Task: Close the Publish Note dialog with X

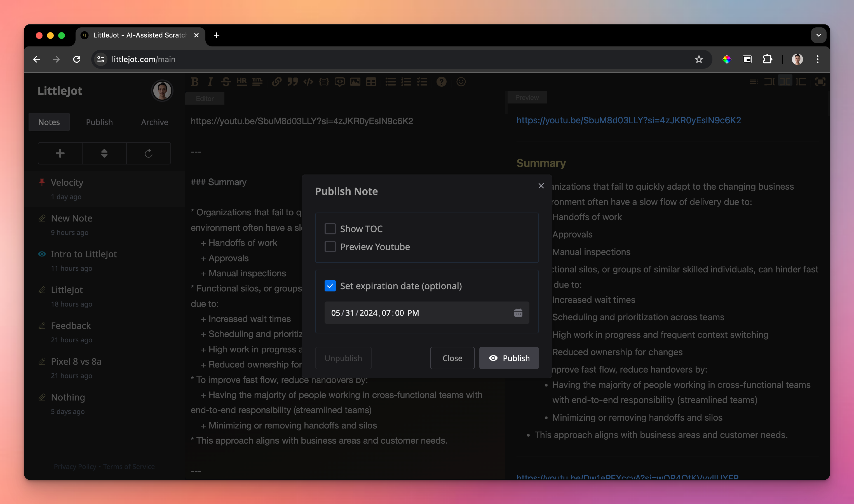Action: click(x=541, y=186)
